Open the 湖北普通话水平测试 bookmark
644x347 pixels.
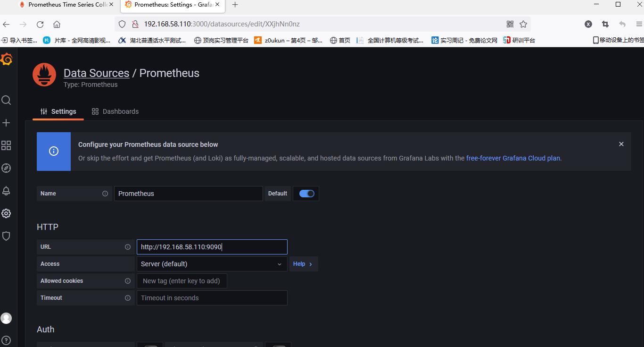click(x=152, y=40)
